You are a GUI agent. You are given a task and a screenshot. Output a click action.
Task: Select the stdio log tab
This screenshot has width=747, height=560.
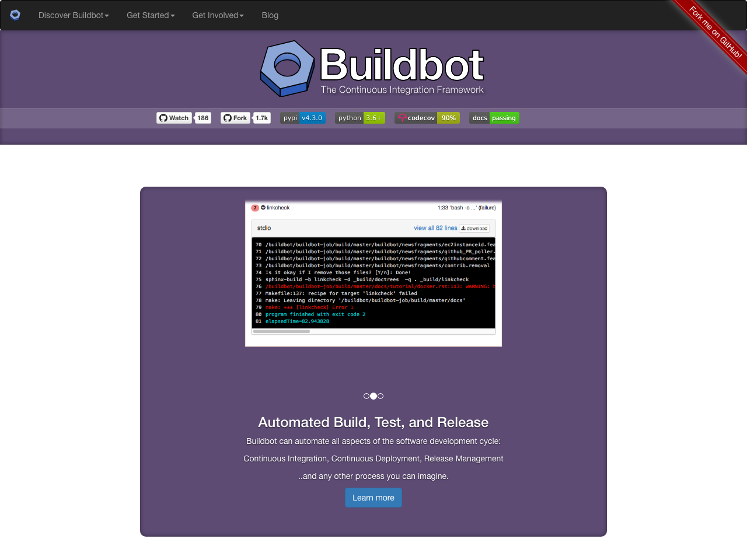(x=264, y=228)
